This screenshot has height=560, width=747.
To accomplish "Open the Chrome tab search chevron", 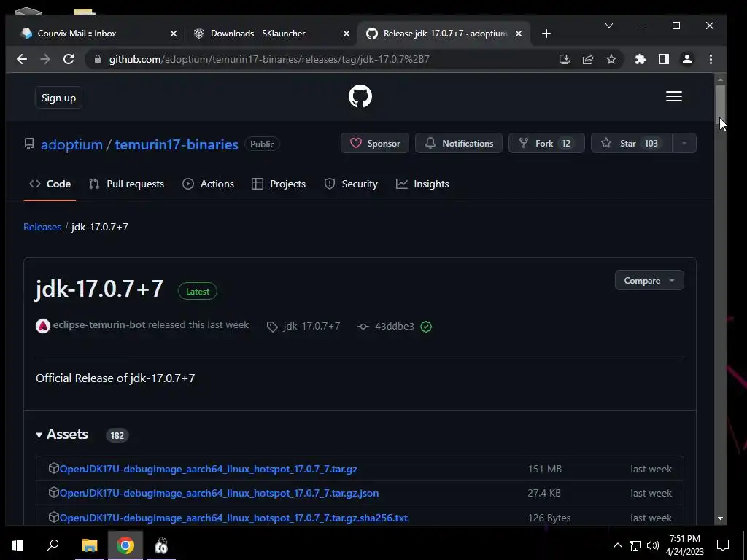I will (x=609, y=26).
